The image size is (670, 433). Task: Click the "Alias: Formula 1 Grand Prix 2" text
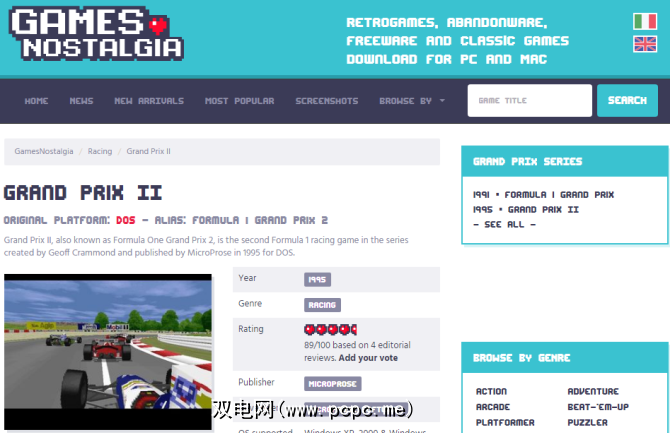(241, 220)
